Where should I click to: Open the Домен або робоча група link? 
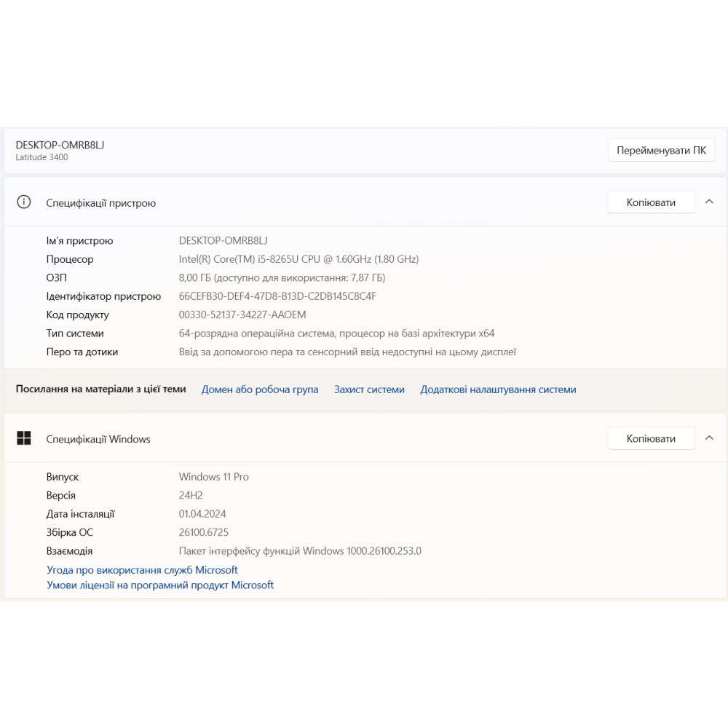pyautogui.click(x=260, y=389)
